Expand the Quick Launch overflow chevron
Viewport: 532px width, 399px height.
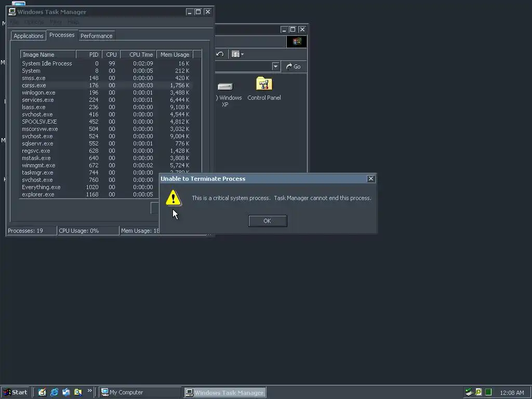click(89, 391)
